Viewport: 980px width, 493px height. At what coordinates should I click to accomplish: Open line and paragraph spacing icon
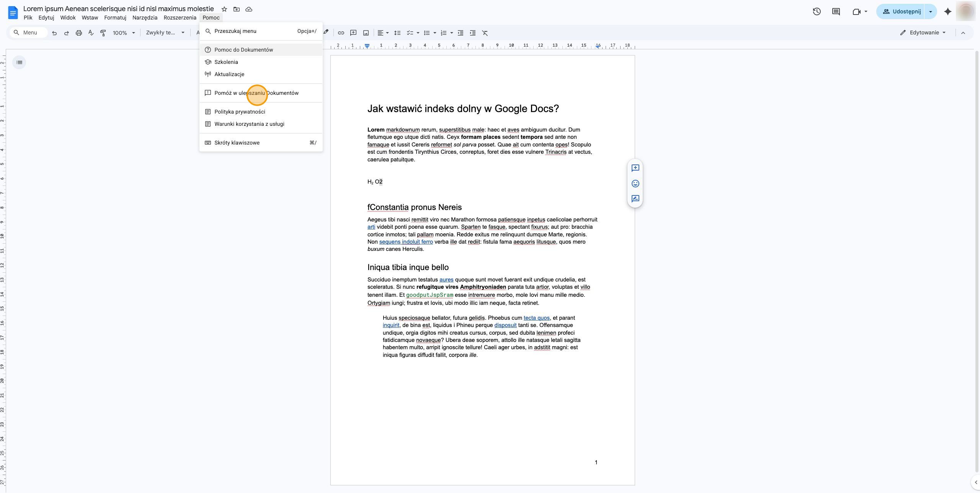397,33
